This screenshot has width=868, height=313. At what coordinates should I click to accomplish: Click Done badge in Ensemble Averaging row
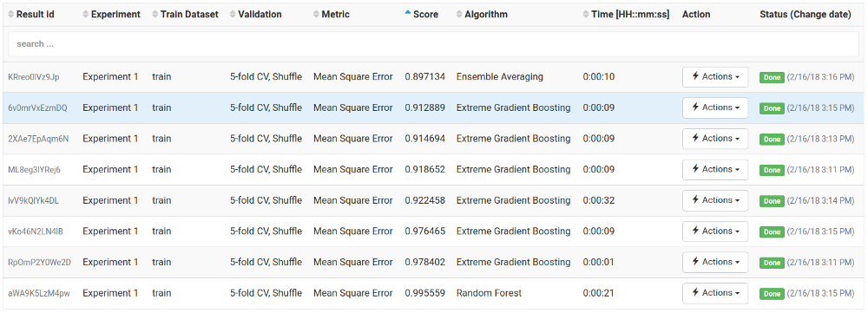[771, 77]
